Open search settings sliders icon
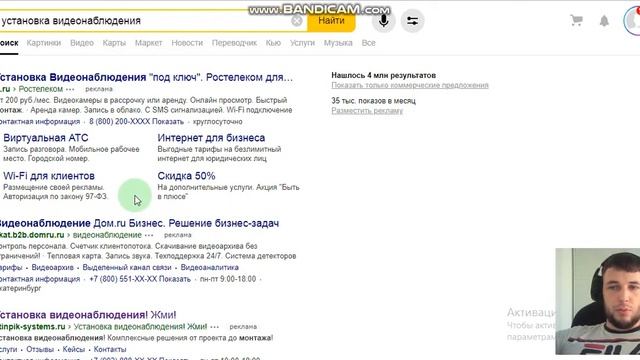 click(412, 20)
